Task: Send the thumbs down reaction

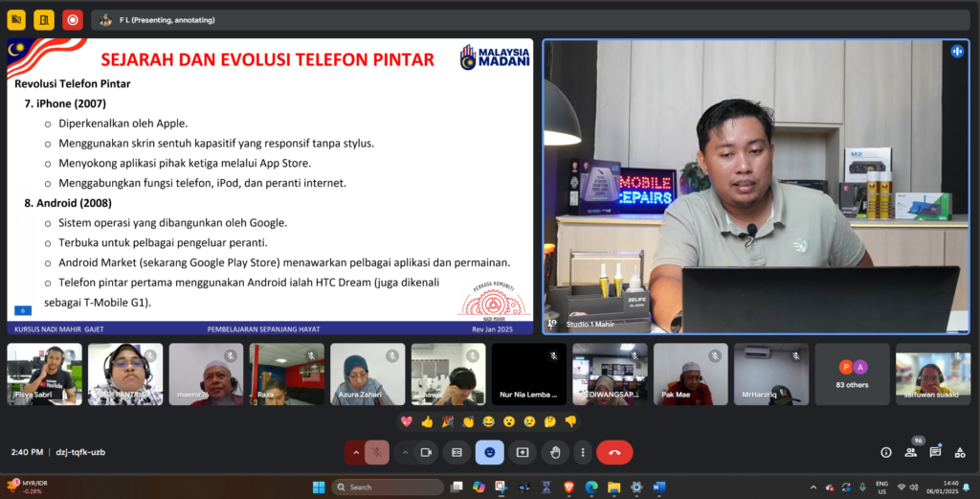Action: pyautogui.click(x=570, y=421)
